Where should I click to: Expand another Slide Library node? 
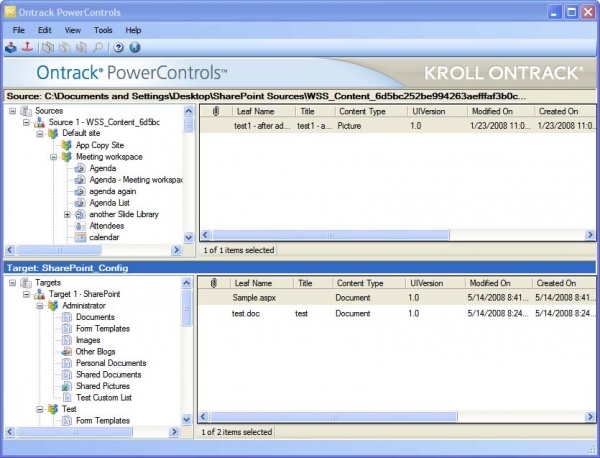pos(67,215)
